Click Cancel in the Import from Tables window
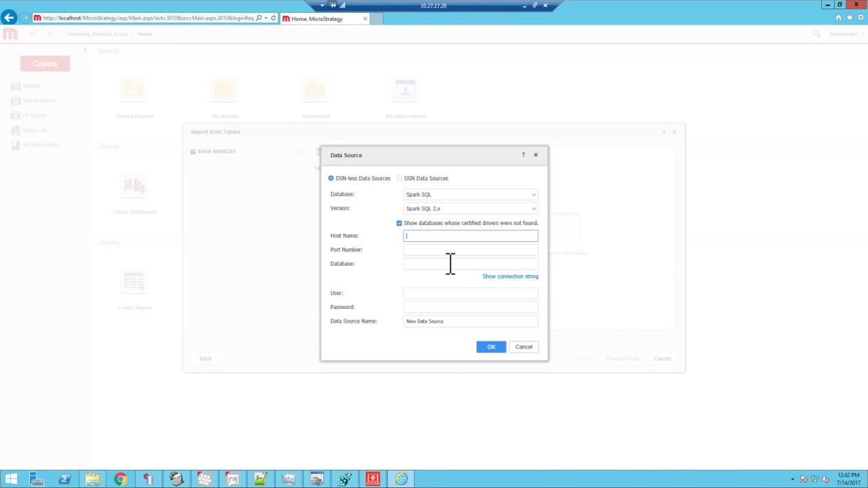Screen dimensions: 868x488 point(662,359)
